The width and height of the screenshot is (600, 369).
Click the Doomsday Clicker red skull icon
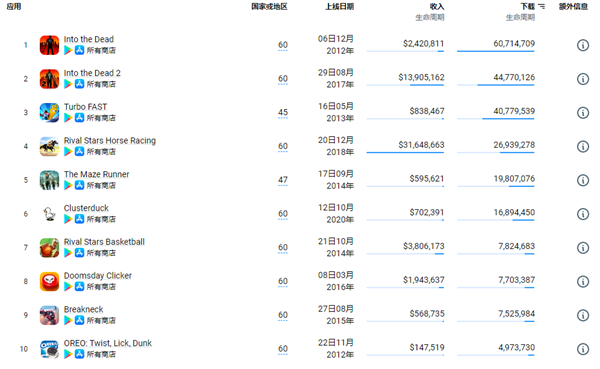(49, 281)
